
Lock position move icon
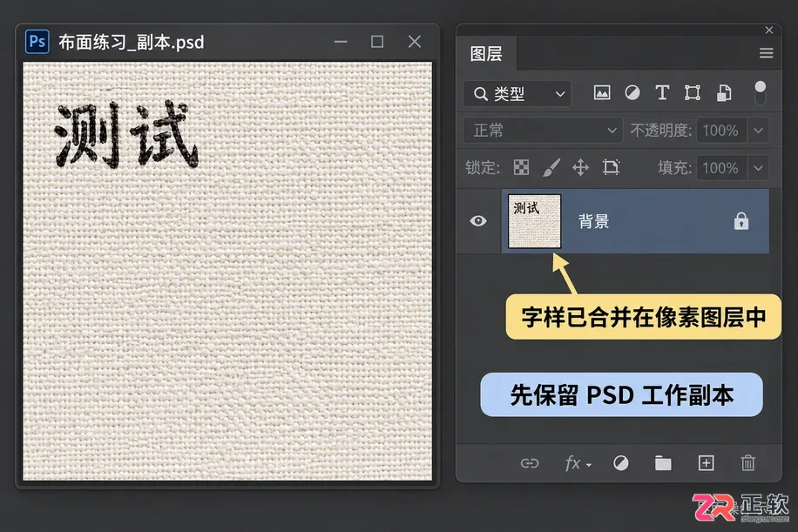(x=581, y=167)
